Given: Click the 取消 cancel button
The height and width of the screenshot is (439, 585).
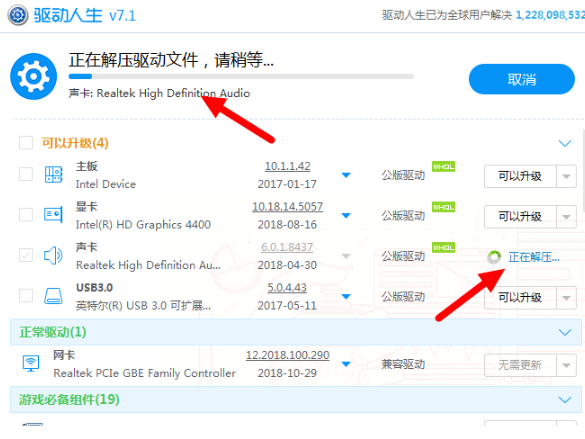Looking at the screenshot, I should tap(522, 79).
